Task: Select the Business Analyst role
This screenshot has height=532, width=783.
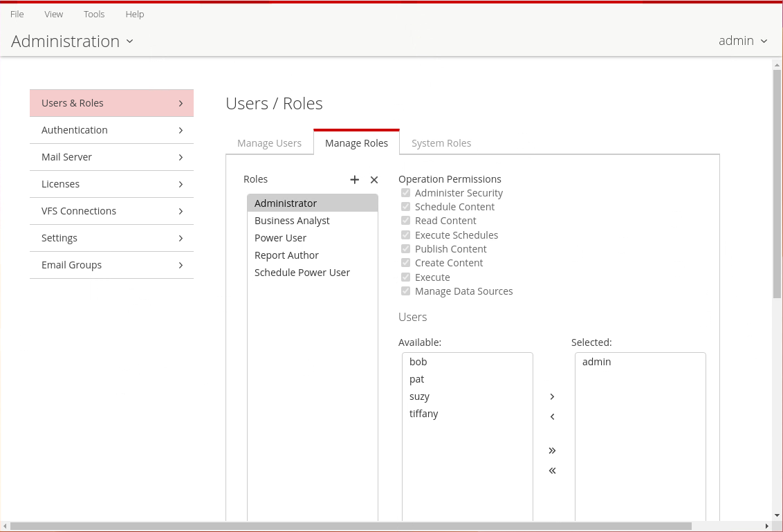Action: pos(292,221)
